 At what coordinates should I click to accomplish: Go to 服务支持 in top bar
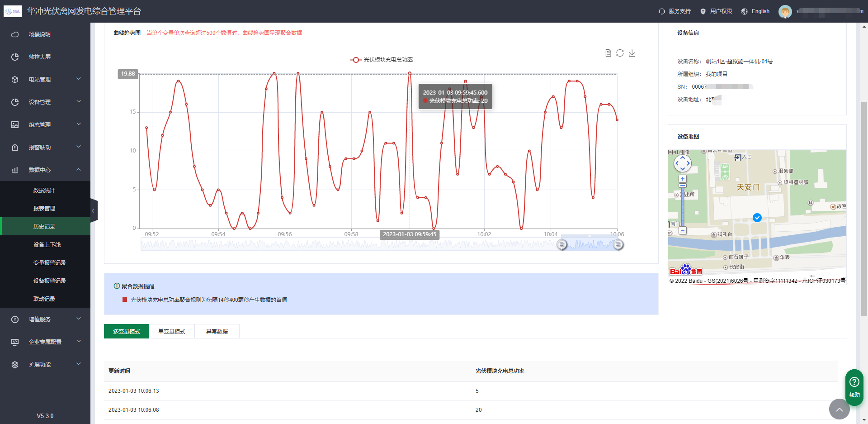click(675, 11)
